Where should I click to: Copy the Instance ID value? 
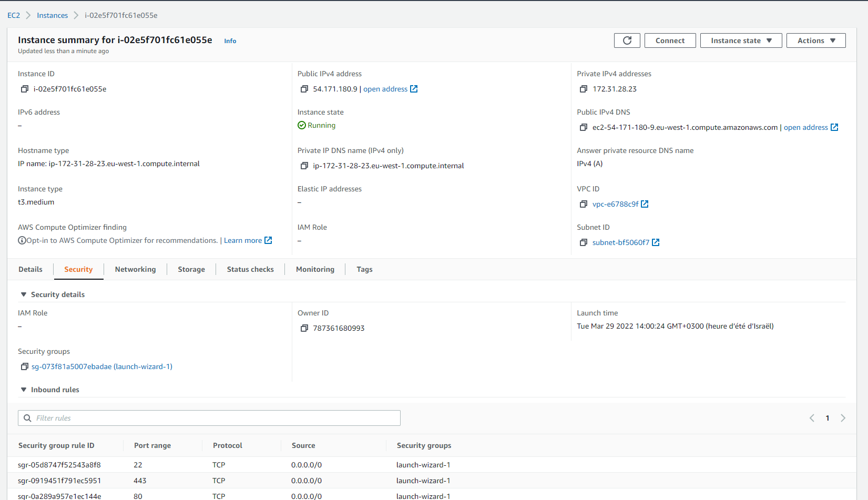coord(24,89)
